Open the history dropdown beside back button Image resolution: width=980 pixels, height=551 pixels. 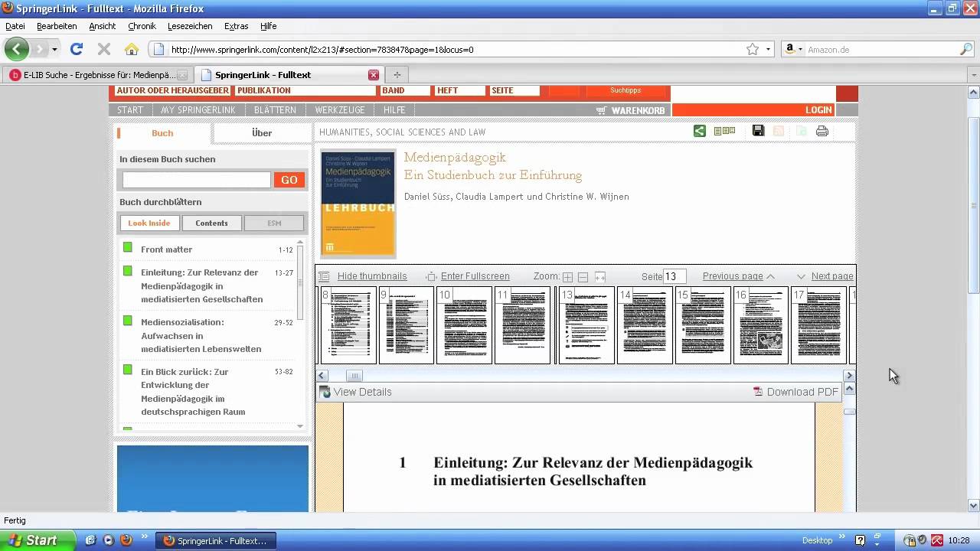[x=54, y=50]
